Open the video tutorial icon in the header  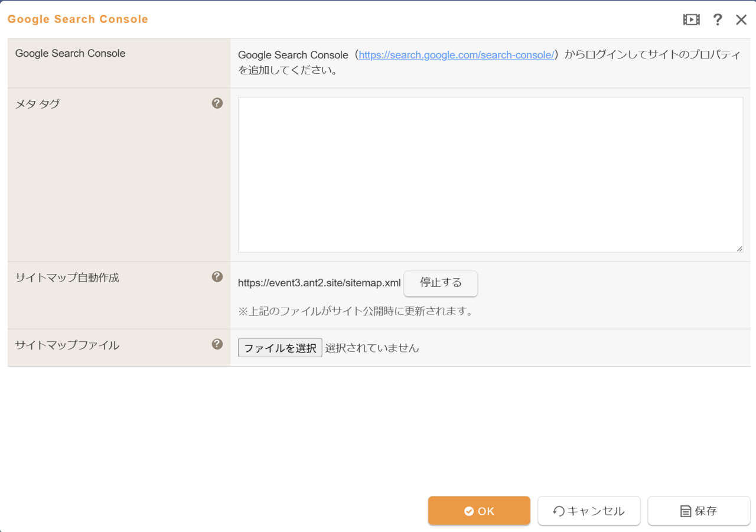690,19
